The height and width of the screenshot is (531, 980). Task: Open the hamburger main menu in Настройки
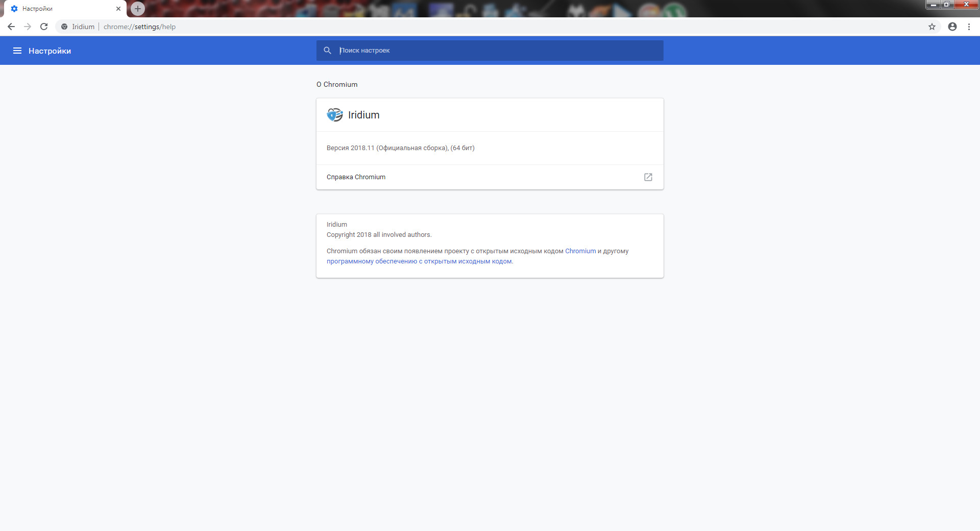(17, 51)
